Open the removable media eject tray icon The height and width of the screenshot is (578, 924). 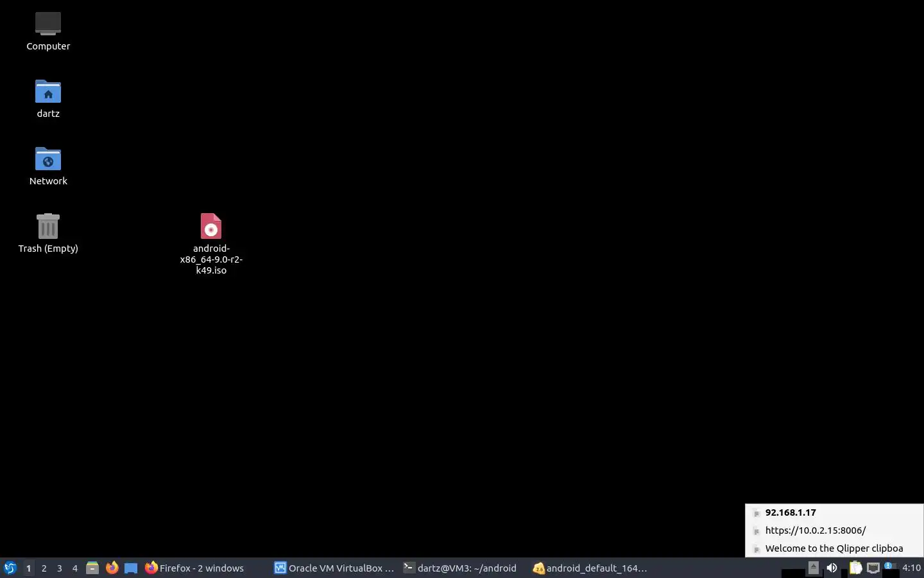(813, 567)
